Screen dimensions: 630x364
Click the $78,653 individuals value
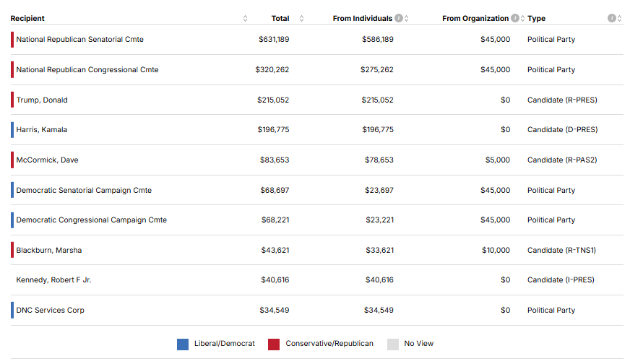[x=379, y=160]
